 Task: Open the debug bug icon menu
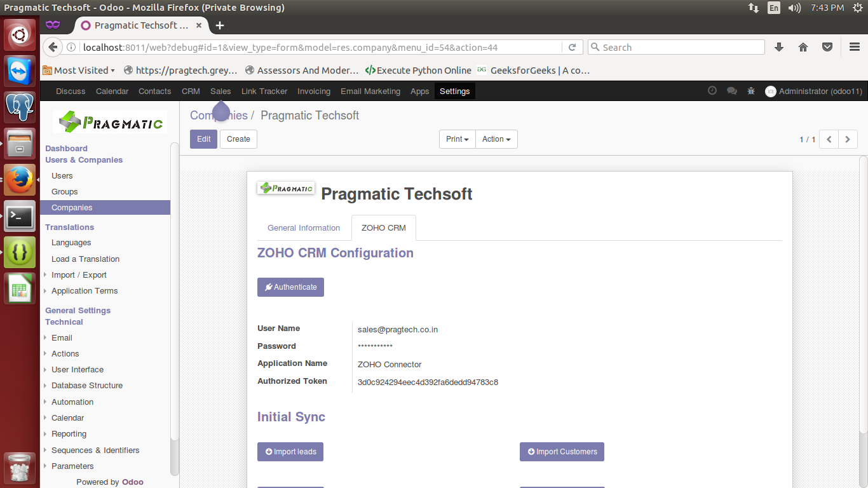(x=751, y=91)
